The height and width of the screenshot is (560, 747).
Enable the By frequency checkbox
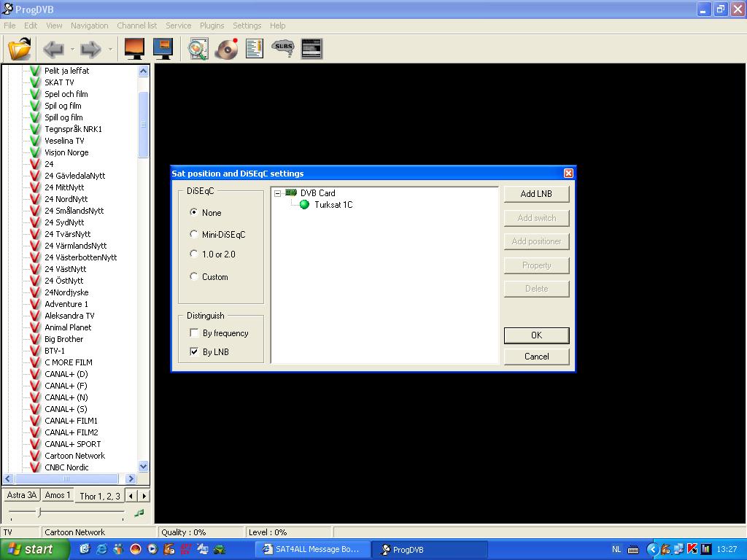[x=194, y=332]
